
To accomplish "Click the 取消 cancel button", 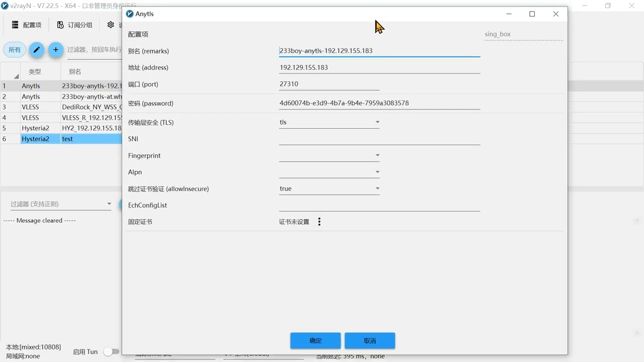I will (x=370, y=340).
